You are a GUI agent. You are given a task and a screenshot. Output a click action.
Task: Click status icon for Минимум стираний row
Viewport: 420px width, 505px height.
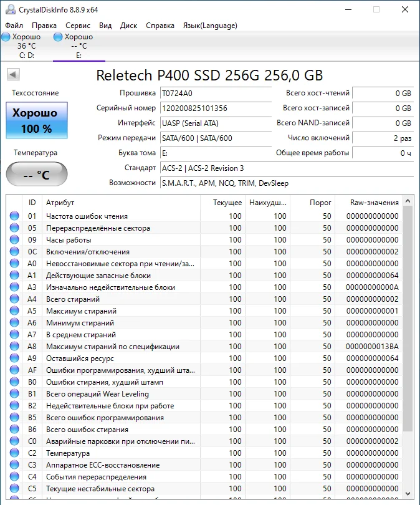[x=14, y=322]
